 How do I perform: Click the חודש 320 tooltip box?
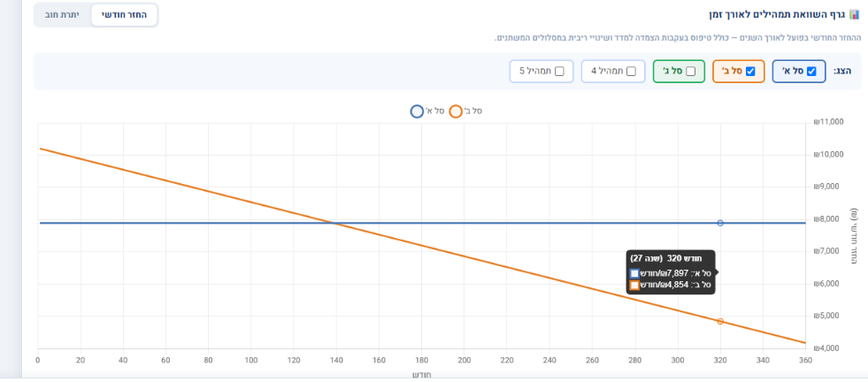coord(671,271)
